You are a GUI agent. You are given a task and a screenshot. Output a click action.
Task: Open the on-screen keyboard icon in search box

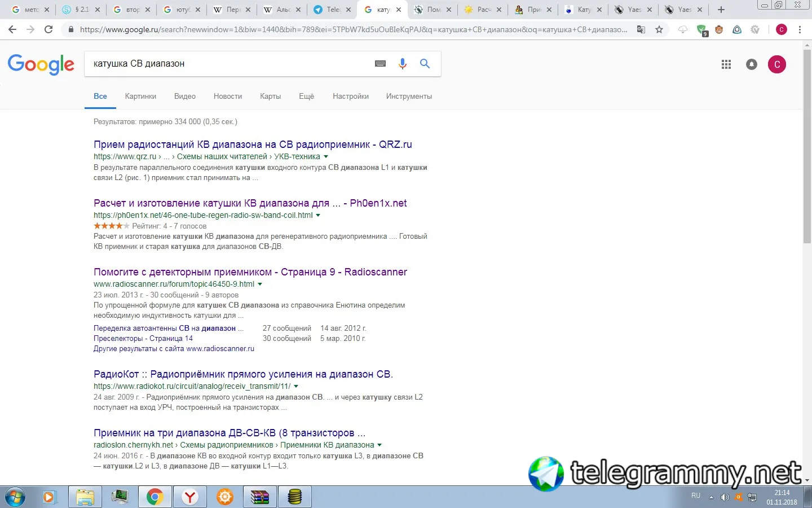pos(381,64)
